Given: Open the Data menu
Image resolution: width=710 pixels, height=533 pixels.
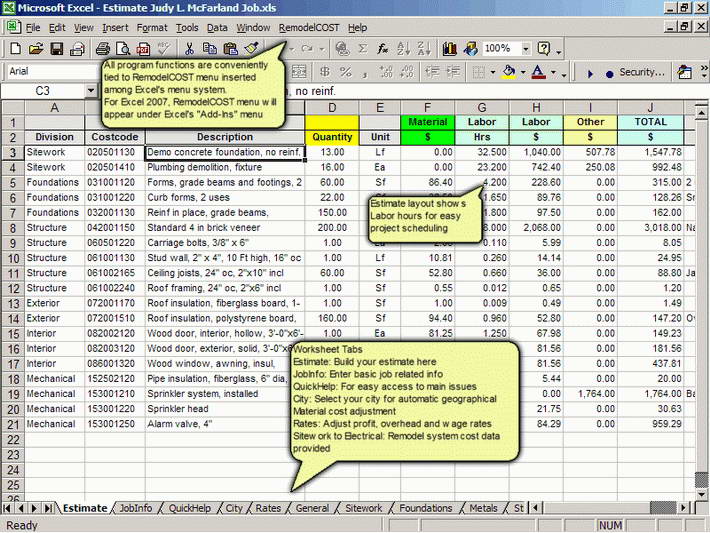Looking at the screenshot, I should (x=217, y=28).
